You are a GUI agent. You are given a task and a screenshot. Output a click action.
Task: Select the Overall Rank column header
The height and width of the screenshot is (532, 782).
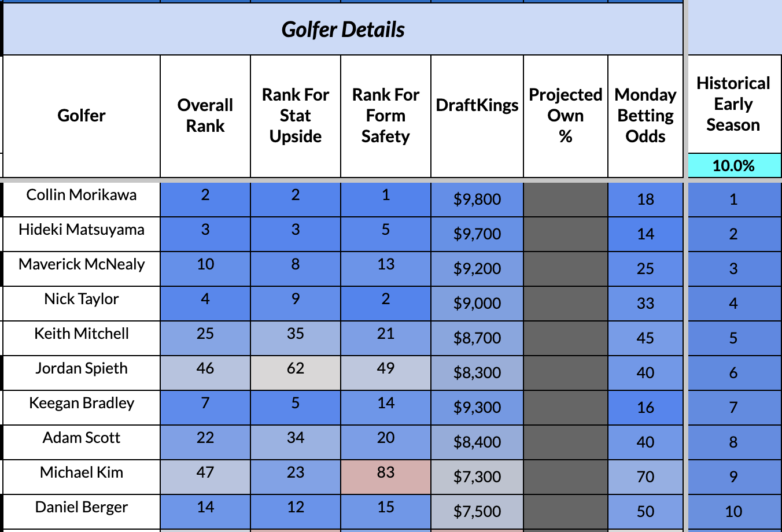205,116
